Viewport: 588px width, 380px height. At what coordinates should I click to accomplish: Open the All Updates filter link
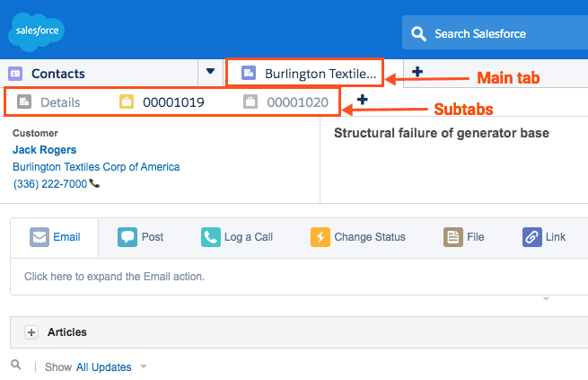[104, 367]
